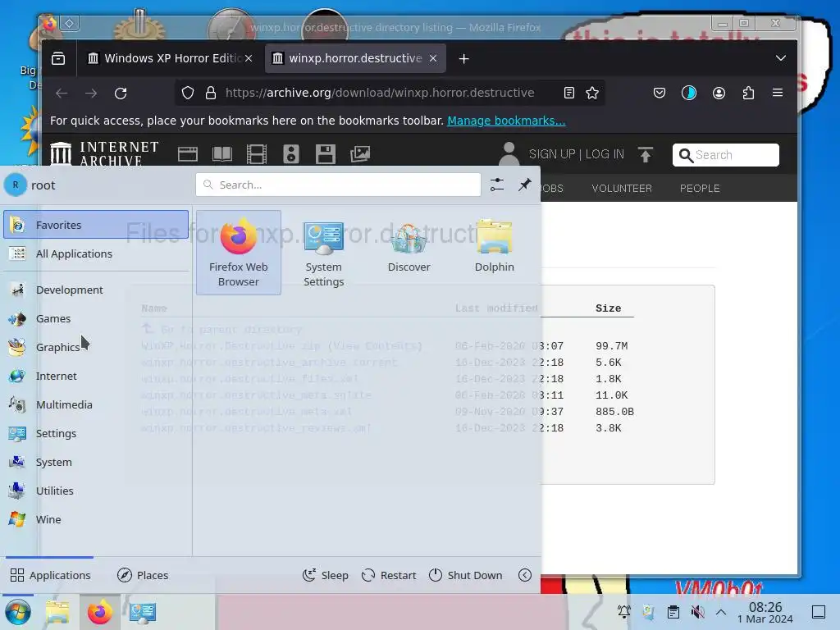This screenshot has width=840, height=630.
Task: Click the root user avatar
Action: point(16,185)
